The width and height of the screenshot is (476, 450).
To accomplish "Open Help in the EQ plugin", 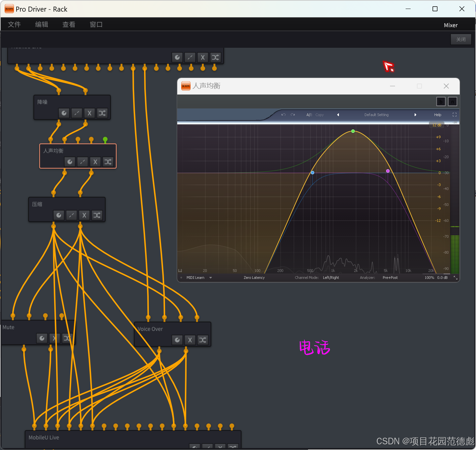I will click(437, 115).
